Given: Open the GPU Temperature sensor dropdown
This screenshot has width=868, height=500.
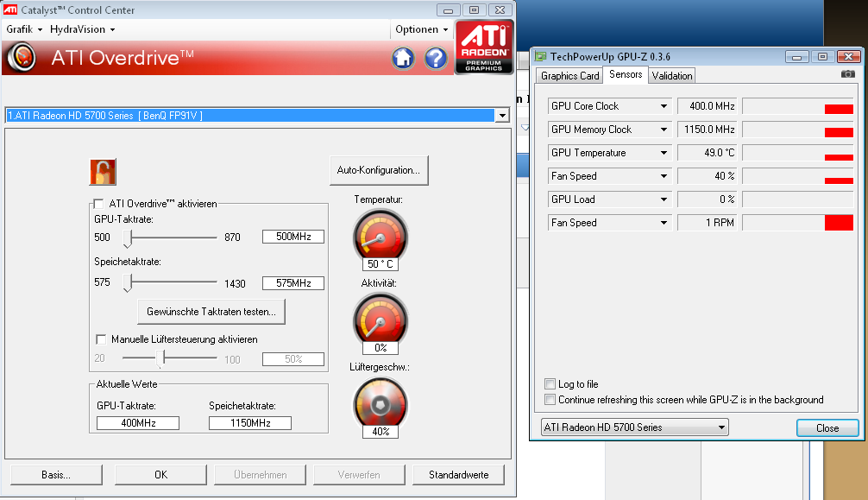Looking at the screenshot, I should pos(664,153).
